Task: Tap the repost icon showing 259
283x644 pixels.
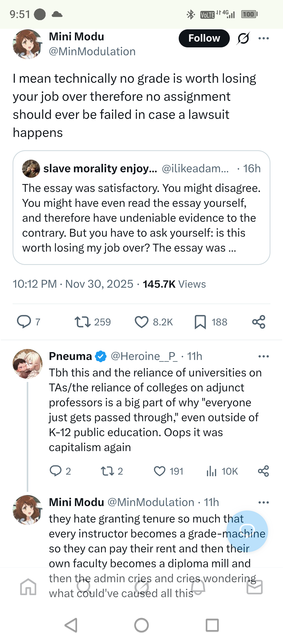Action: (83, 322)
